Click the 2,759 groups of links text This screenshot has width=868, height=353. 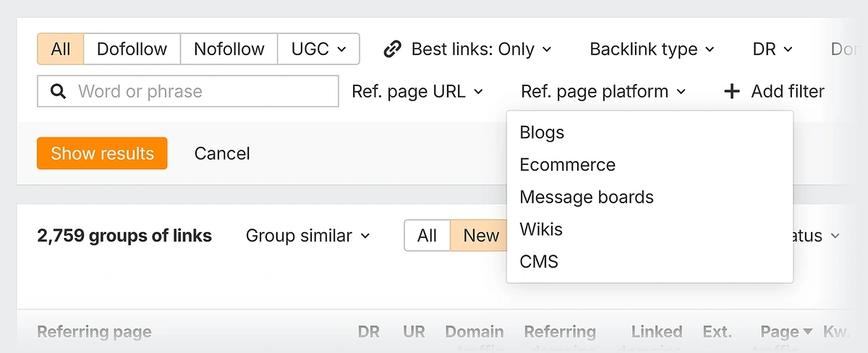124,236
